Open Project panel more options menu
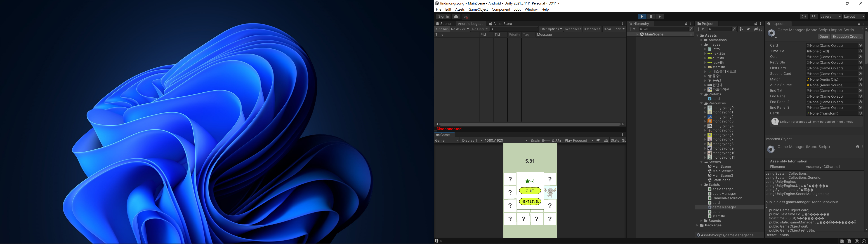868x244 pixels. (x=760, y=23)
